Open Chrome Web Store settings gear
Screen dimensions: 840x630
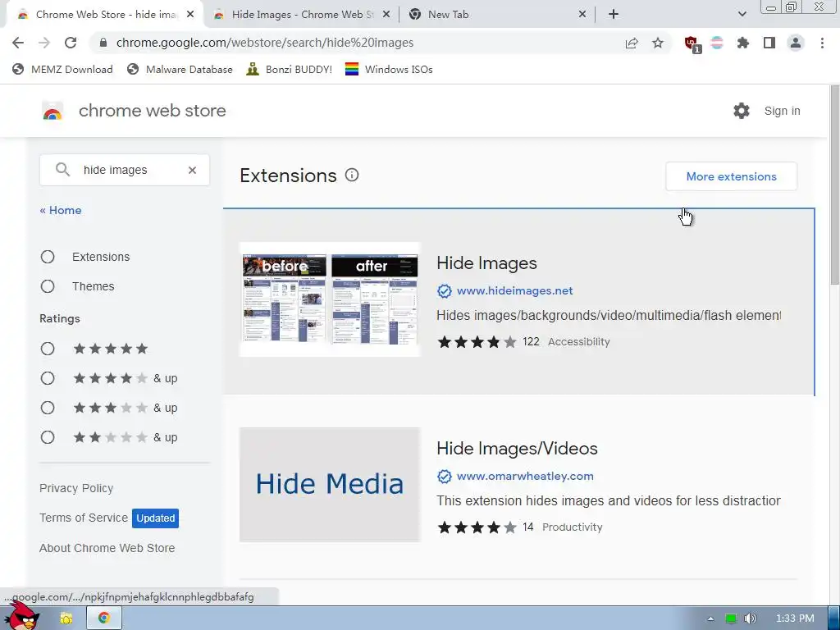[742, 111]
